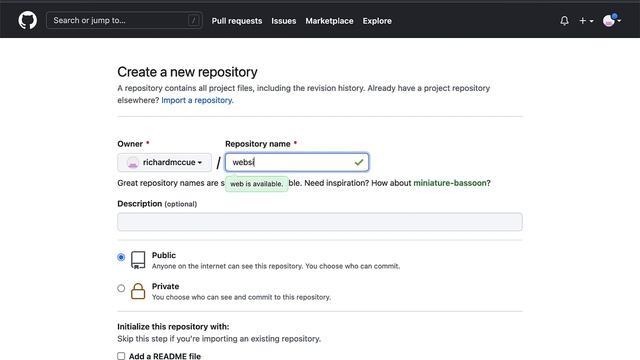Click the 'web is available.' tooltip
The width and height of the screenshot is (640, 360).
[x=256, y=184]
